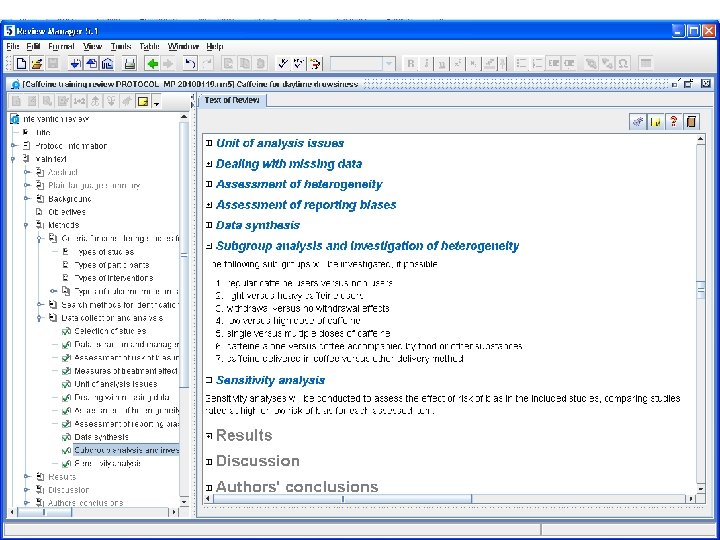Click the Assessment of reporting biases heading
720x540 pixels.
[x=306, y=205]
